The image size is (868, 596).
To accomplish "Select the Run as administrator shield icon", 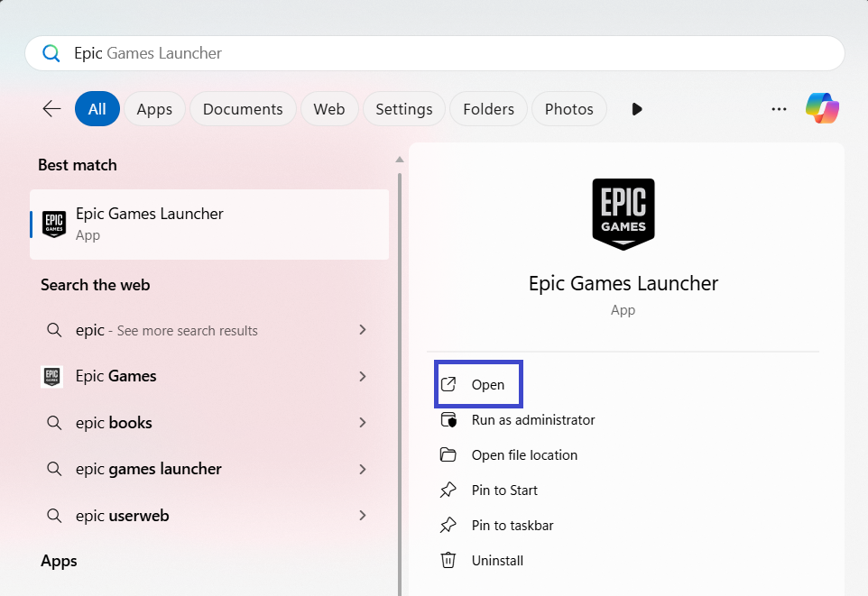I will (x=448, y=419).
